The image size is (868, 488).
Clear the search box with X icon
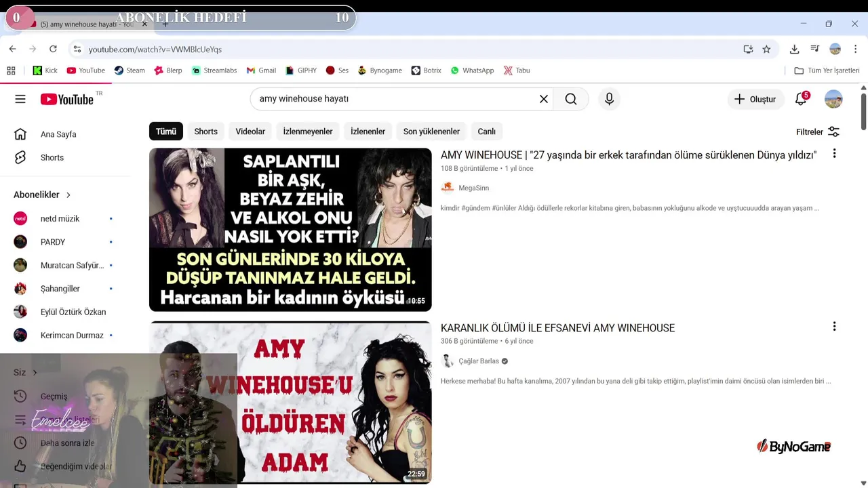(x=544, y=99)
